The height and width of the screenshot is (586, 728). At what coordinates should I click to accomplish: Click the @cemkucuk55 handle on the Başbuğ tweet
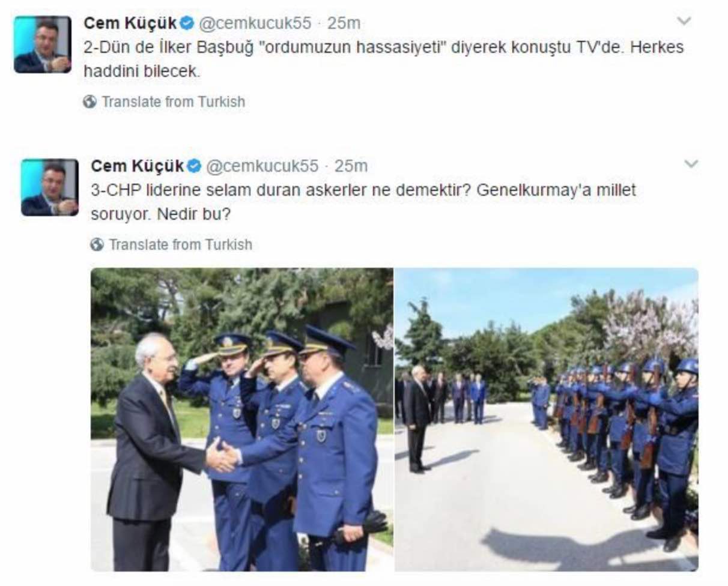point(255,23)
